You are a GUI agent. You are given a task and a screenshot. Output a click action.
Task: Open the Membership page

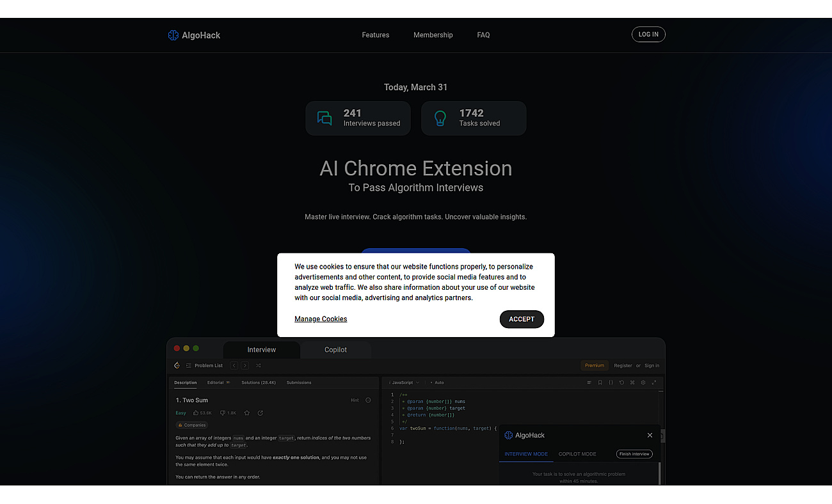pos(433,35)
